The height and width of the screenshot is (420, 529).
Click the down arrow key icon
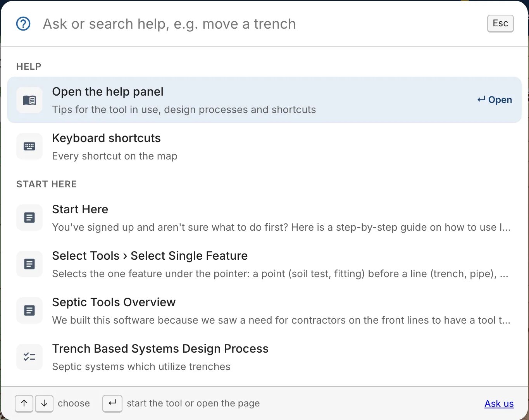tap(44, 403)
